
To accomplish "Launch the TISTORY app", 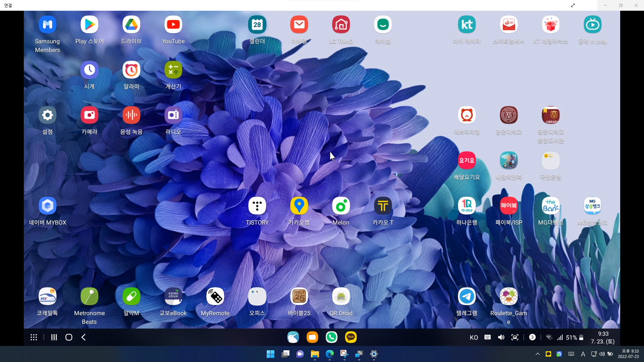I will point(257,206).
